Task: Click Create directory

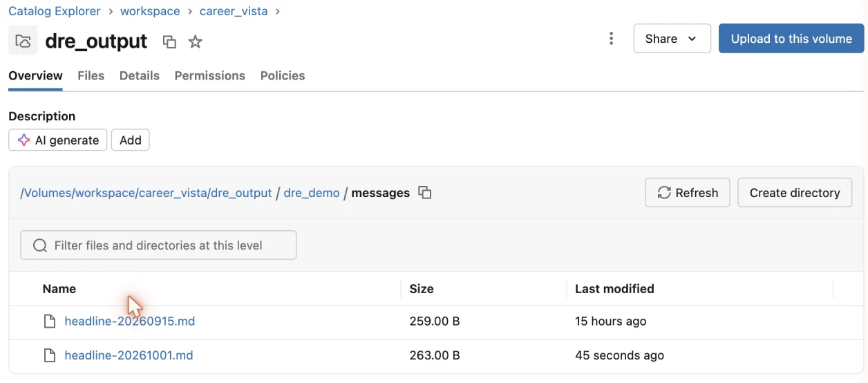Action: click(795, 193)
